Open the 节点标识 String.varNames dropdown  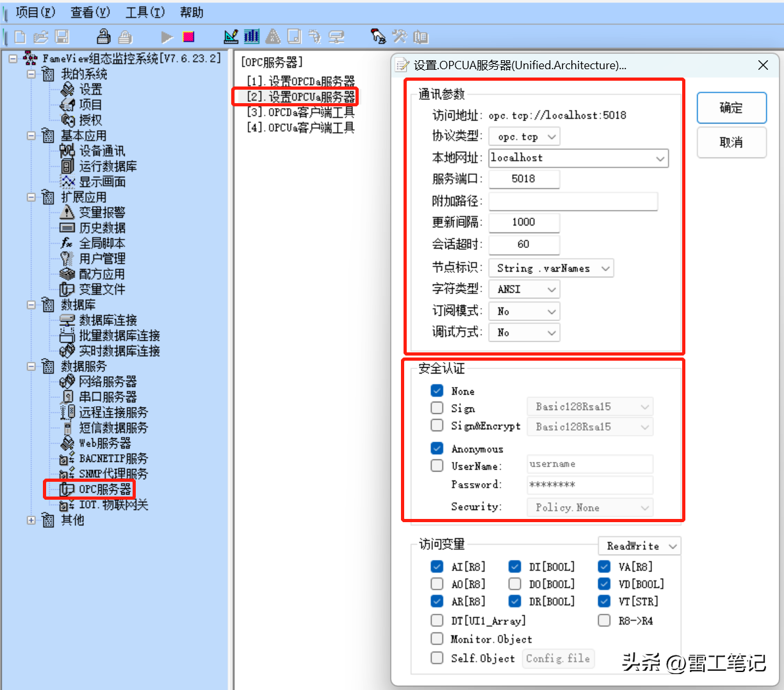(551, 268)
